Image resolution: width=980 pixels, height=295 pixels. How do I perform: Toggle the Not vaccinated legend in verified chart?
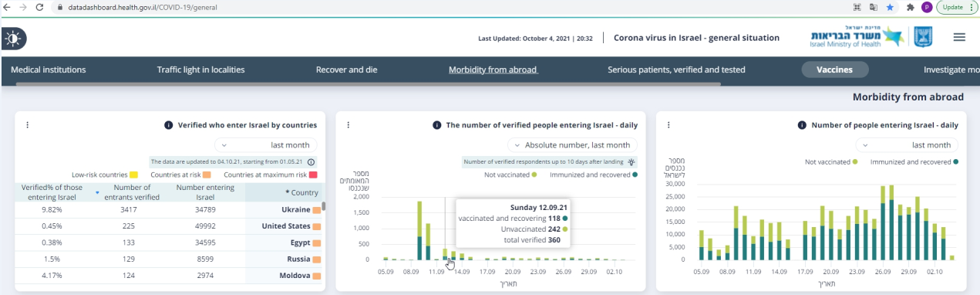click(510, 175)
